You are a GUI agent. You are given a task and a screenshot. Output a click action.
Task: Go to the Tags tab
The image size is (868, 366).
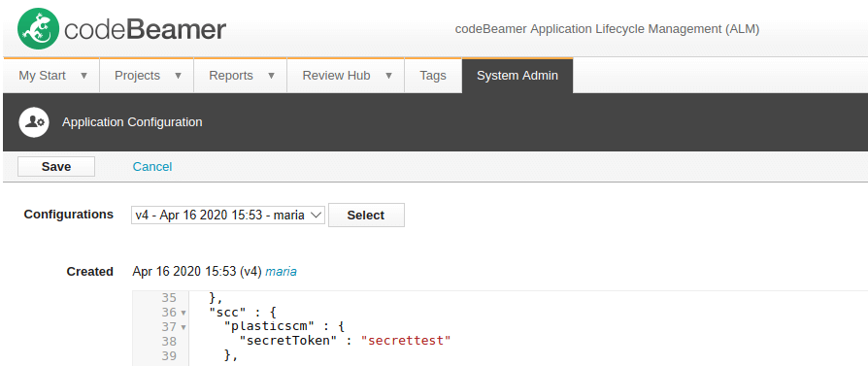click(x=433, y=76)
